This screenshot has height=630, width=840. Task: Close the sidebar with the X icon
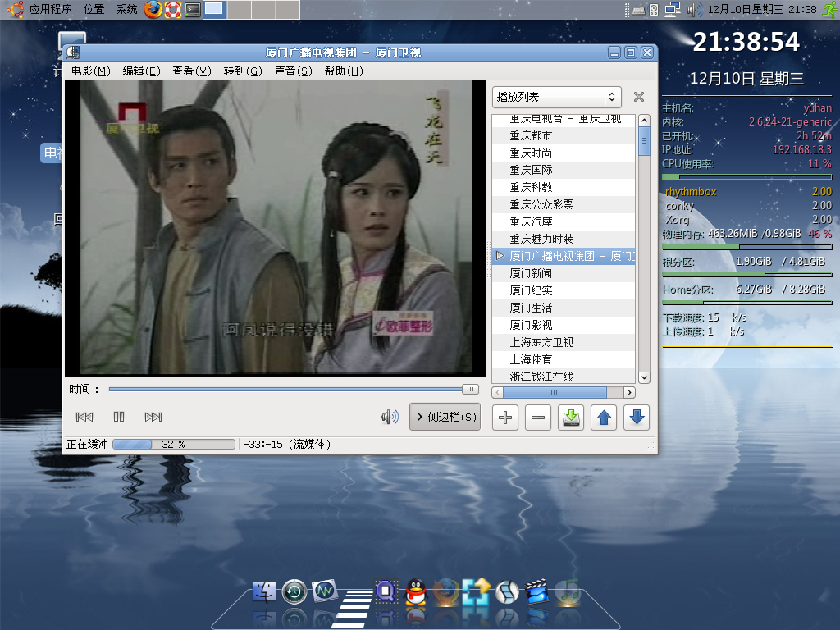(x=638, y=97)
